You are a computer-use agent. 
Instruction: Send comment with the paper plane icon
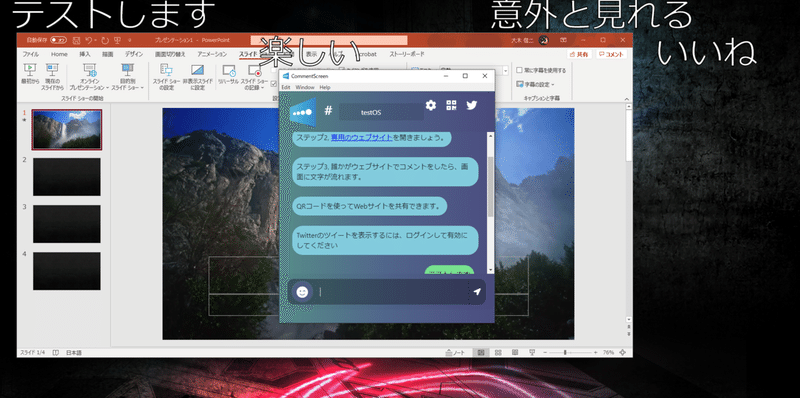point(477,292)
